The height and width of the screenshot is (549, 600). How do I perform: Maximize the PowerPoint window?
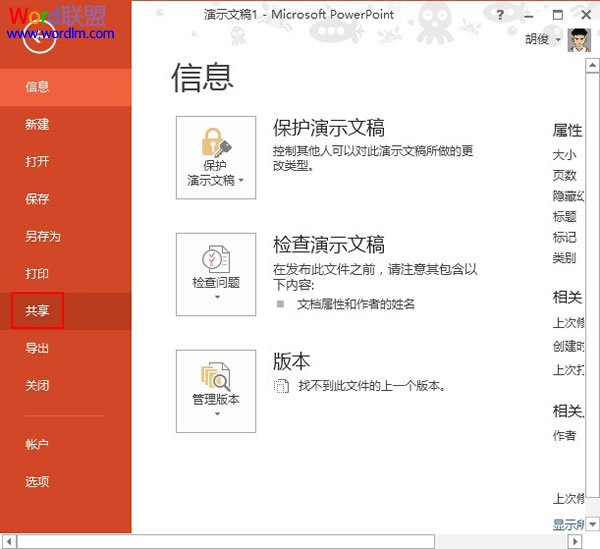[558, 15]
